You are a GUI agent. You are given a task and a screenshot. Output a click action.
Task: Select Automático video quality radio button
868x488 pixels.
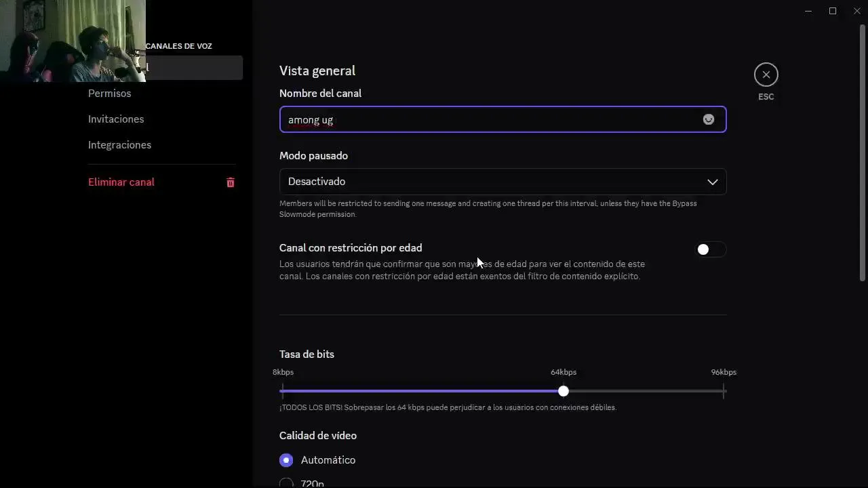pyautogui.click(x=286, y=460)
